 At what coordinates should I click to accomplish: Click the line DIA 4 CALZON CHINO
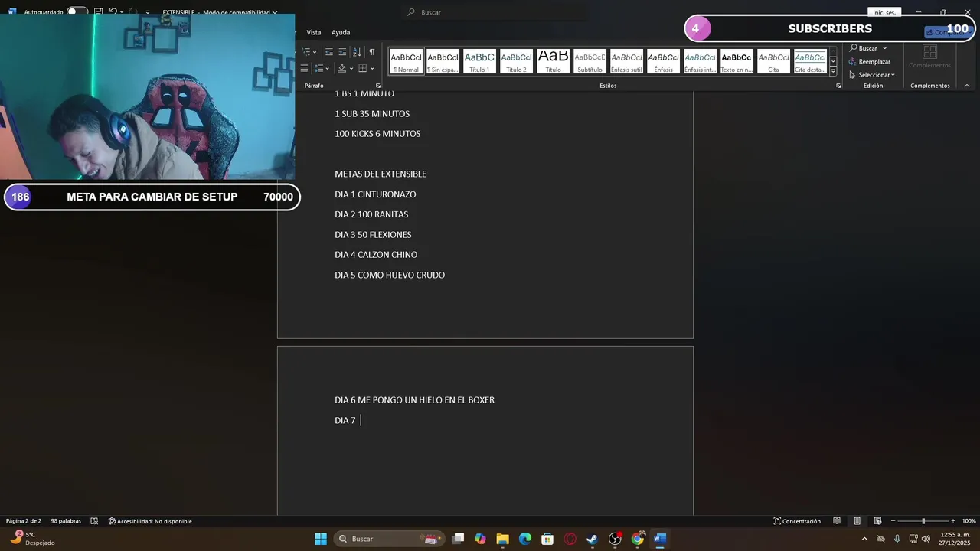(376, 255)
